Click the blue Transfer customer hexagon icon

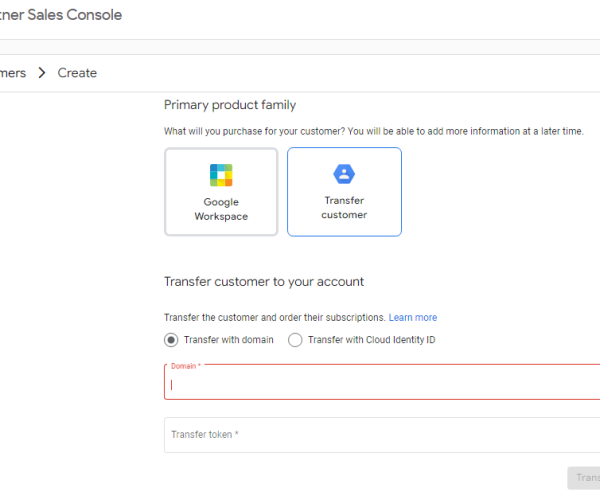[344, 174]
